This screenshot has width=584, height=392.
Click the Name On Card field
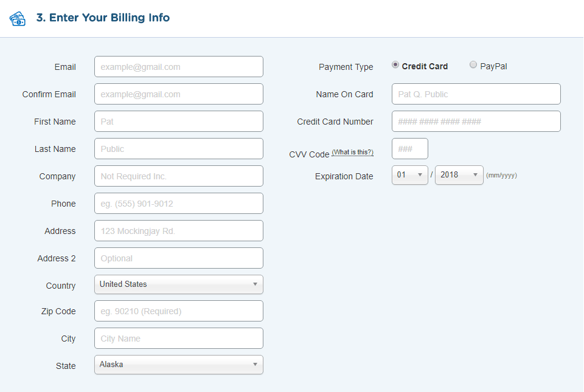tap(476, 94)
